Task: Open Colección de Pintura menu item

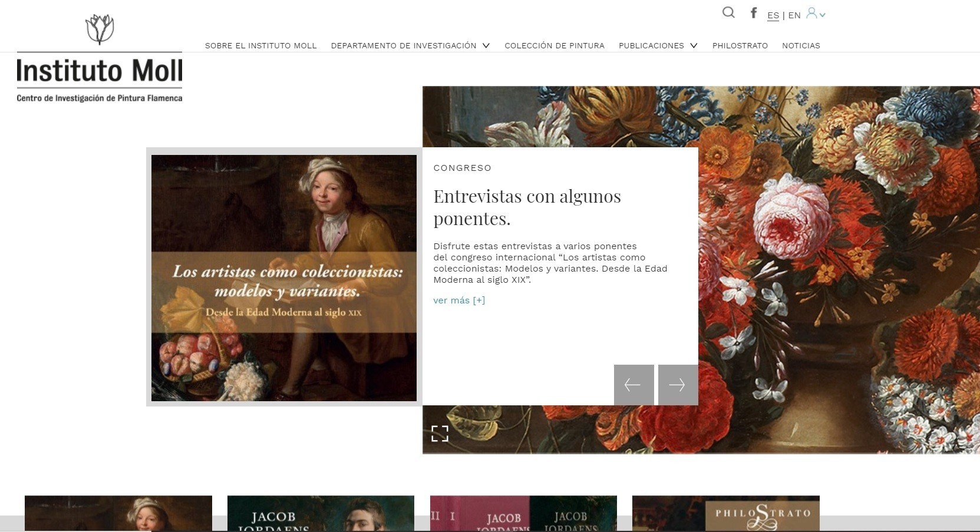Action: click(555, 45)
